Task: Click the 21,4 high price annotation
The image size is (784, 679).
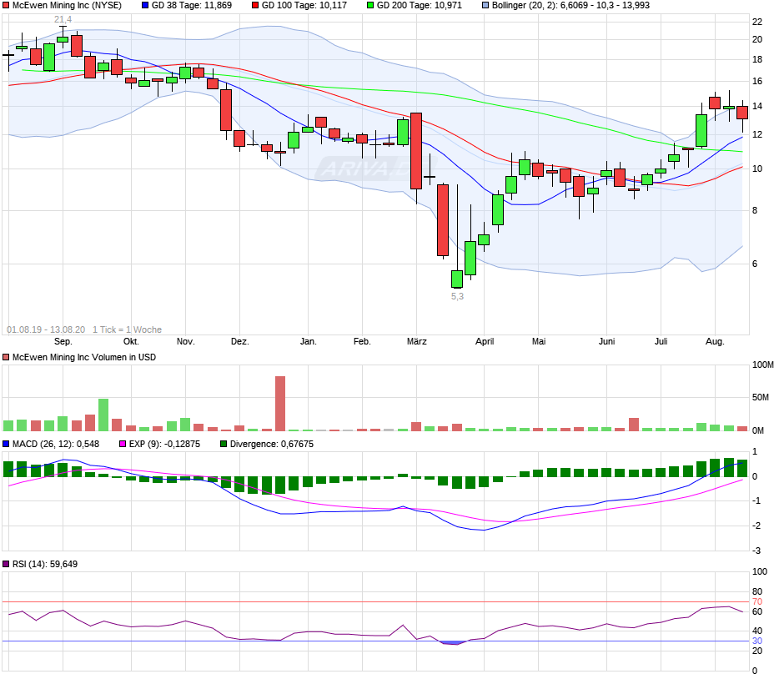Action: (63, 19)
